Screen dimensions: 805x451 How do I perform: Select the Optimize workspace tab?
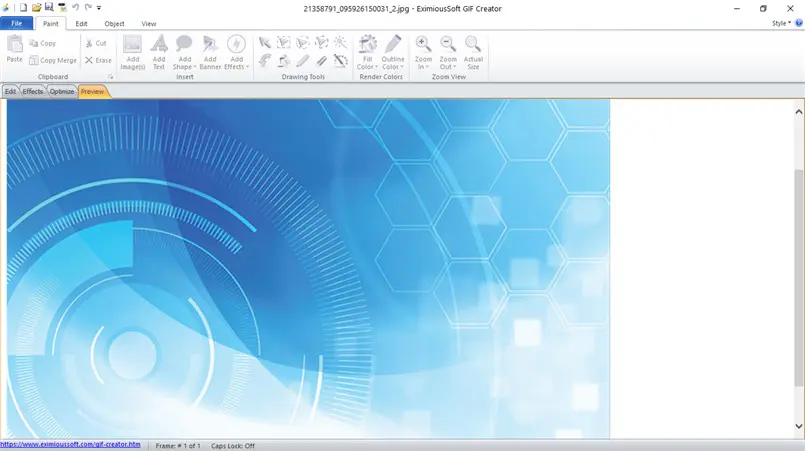(x=62, y=91)
